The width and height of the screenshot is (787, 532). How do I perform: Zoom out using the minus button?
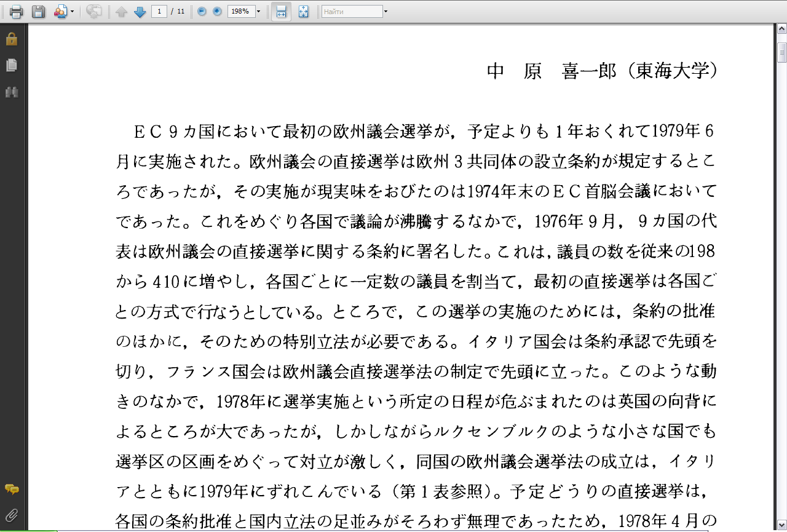click(x=202, y=12)
